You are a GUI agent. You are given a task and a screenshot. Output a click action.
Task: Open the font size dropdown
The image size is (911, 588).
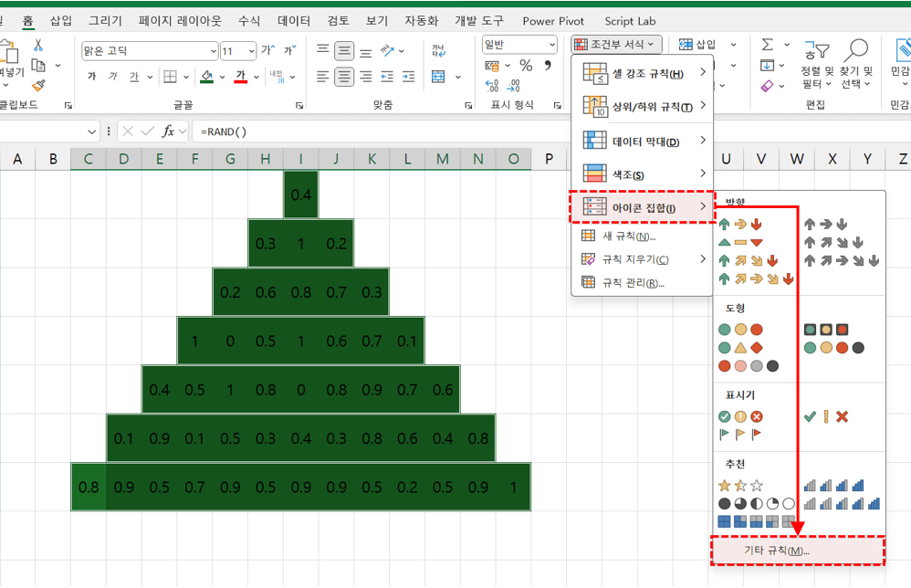pyautogui.click(x=250, y=51)
